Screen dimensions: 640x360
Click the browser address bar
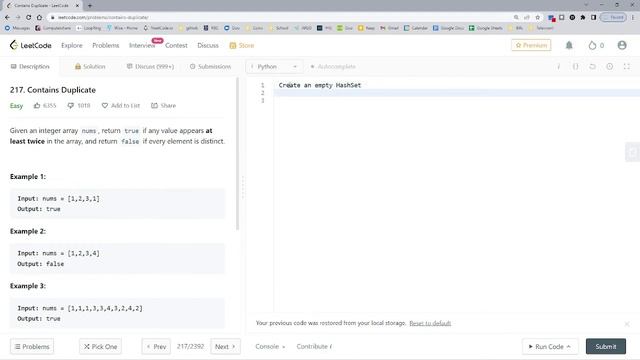click(282, 17)
